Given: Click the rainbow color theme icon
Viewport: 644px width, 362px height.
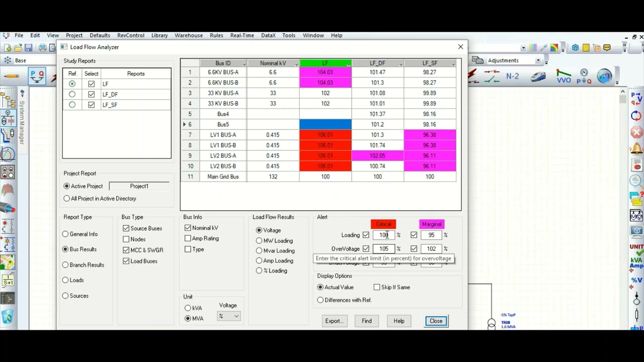Looking at the screenshot, I should [554, 48].
